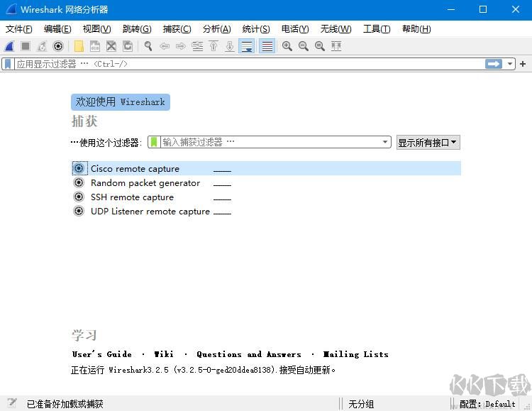Open capture options gear icon in toolbar
532x411 pixels.
click(x=58, y=46)
